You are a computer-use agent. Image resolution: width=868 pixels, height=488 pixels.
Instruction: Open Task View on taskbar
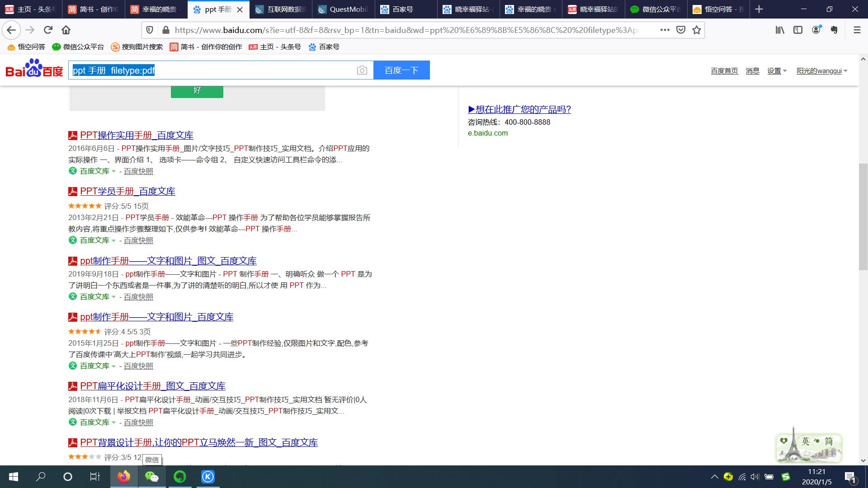tap(95, 477)
